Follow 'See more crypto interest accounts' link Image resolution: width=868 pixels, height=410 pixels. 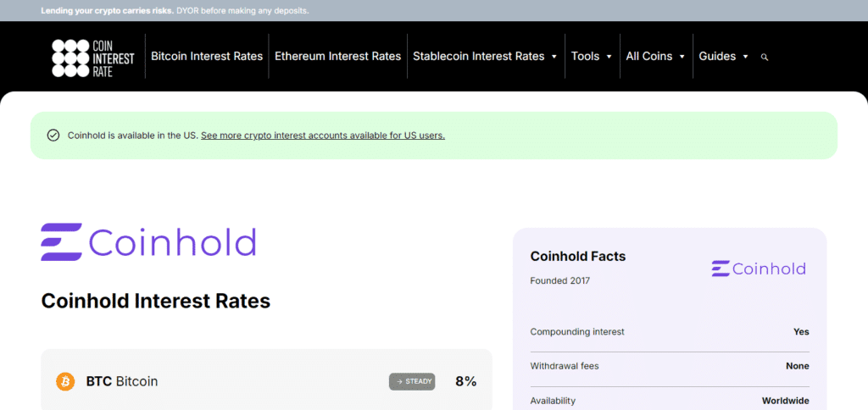coord(323,136)
